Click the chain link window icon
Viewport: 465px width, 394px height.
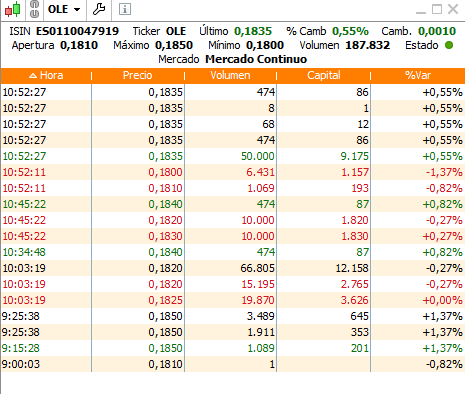pyautogui.click(x=34, y=9)
